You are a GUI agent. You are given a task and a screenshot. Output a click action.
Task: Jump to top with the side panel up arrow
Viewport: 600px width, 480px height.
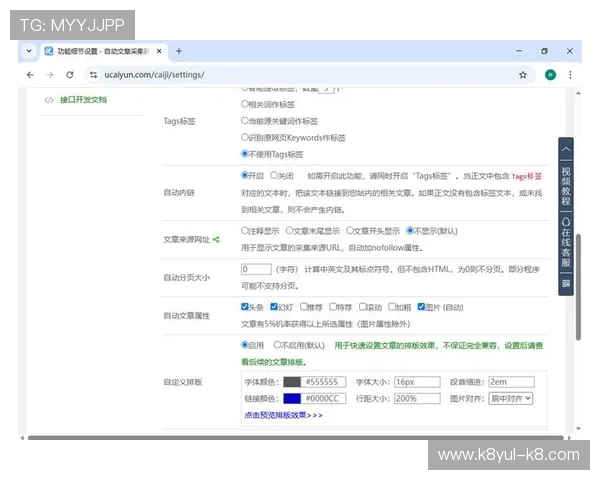pyautogui.click(x=566, y=150)
